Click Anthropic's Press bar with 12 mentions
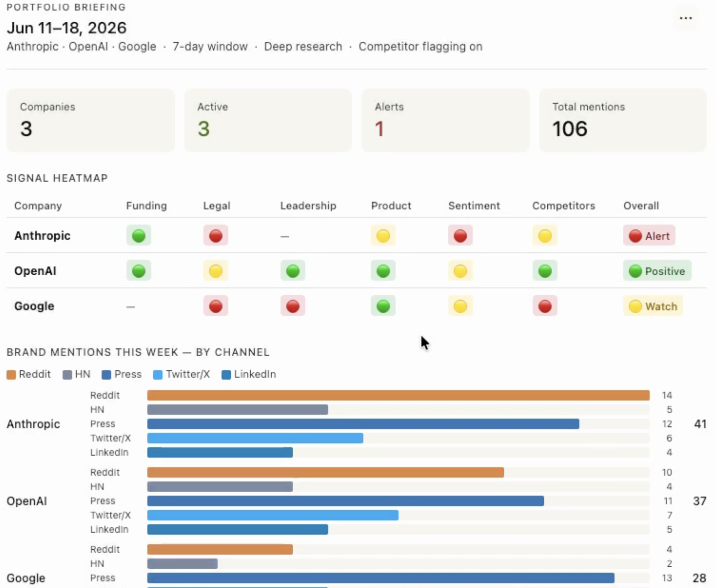 [x=363, y=424]
